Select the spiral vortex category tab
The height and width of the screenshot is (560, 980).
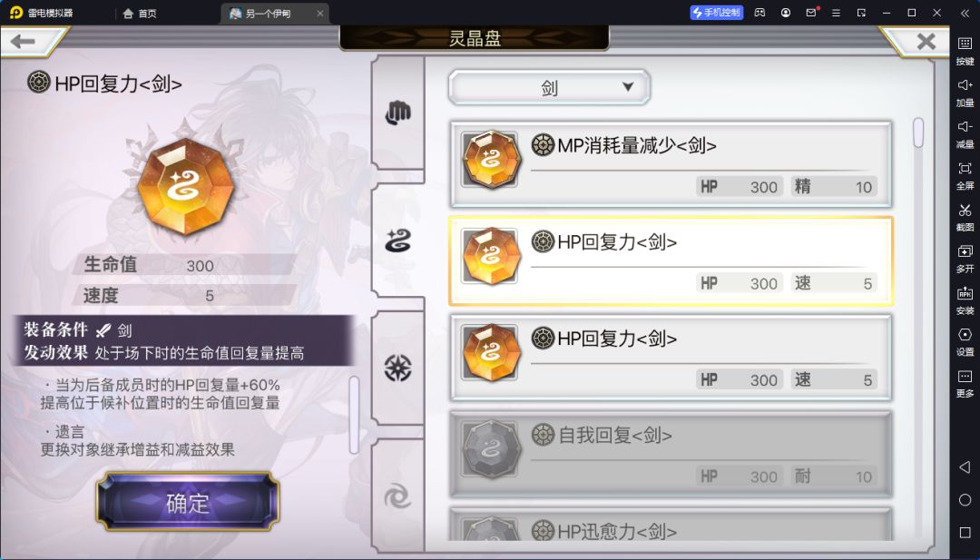click(397, 496)
